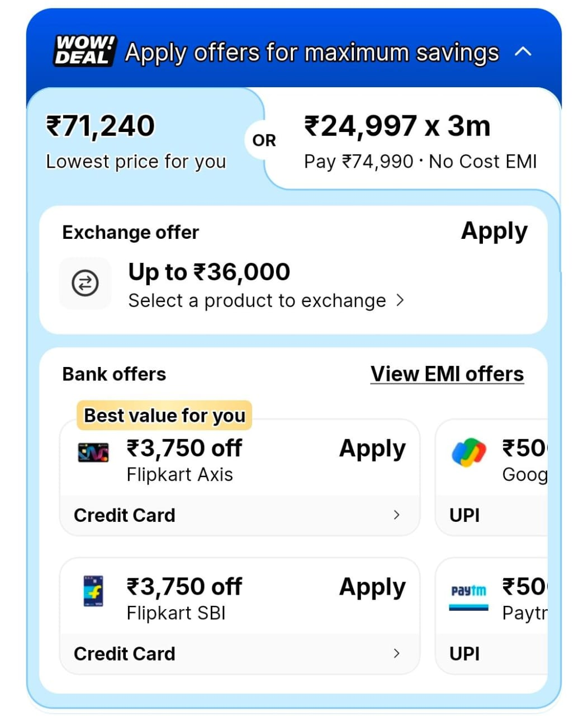
Task: Switch to the No Cost EMI option
Action: (419, 141)
